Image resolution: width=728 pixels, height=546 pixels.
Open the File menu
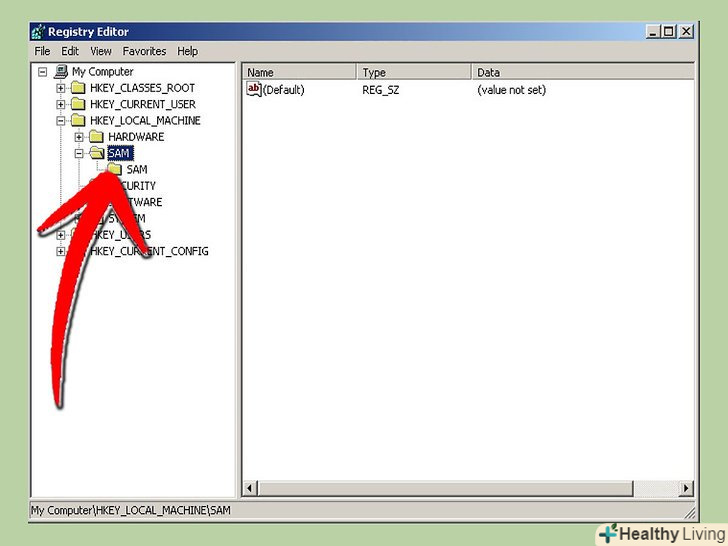pos(42,51)
